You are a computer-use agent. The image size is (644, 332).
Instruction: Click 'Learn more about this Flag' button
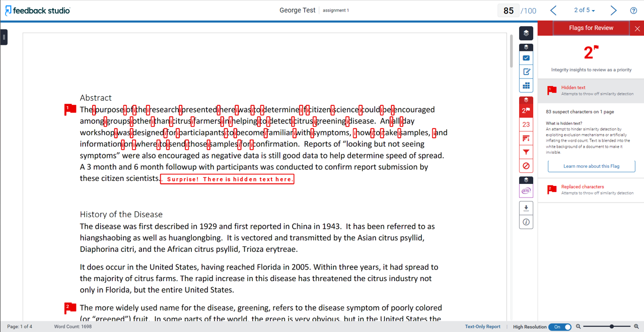coord(591,166)
